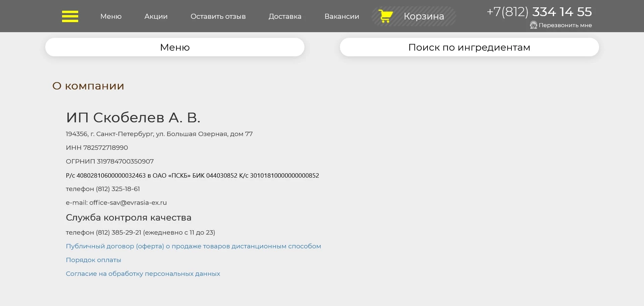The height and width of the screenshot is (306, 644).
Task: Click the О компании heading
Action: (x=88, y=86)
